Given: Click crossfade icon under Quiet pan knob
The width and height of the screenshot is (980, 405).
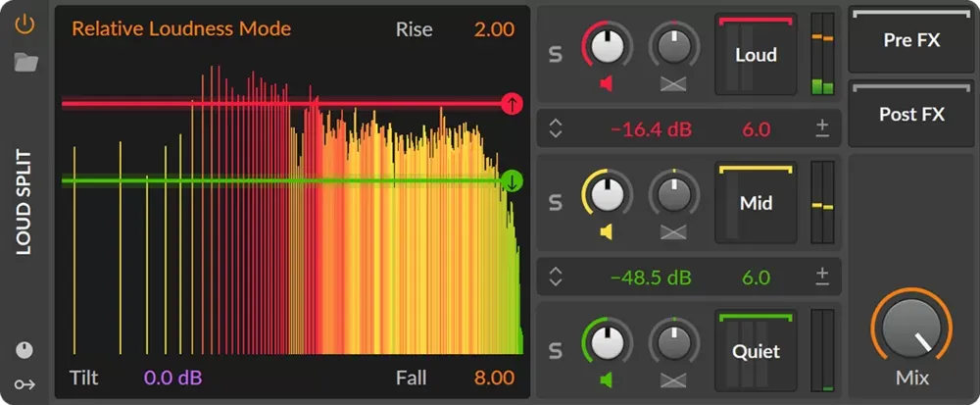Looking at the screenshot, I should pyautogui.click(x=674, y=380).
